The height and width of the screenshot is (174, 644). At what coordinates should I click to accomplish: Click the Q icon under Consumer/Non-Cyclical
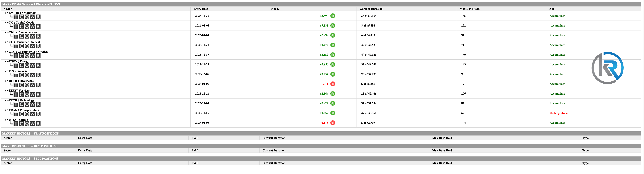point(27,56)
